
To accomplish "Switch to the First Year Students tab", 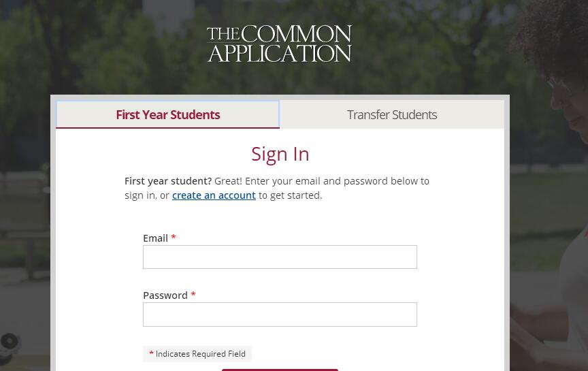I will [167, 114].
